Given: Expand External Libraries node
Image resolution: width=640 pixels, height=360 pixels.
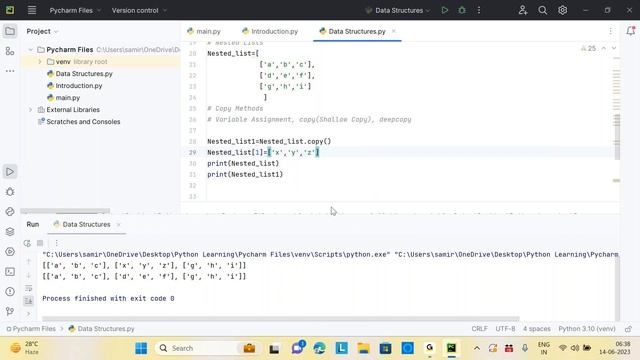Looking at the screenshot, I should 30,110.
